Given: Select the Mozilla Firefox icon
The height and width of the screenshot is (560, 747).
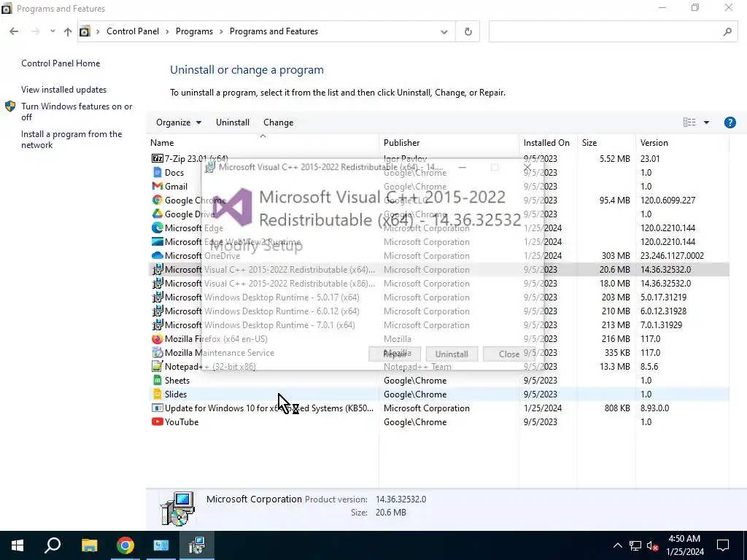Looking at the screenshot, I should (x=158, y=338).
